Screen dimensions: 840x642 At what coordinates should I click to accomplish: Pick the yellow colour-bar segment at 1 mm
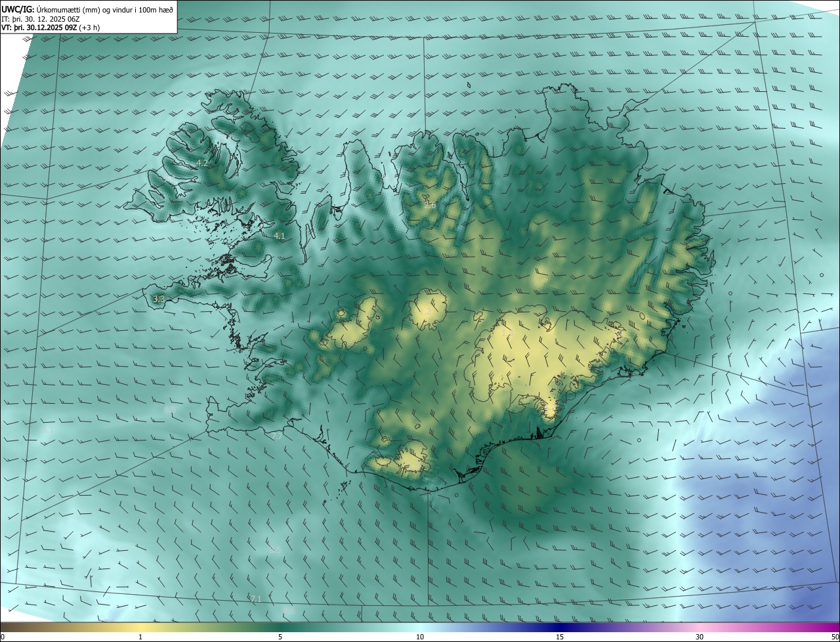click(x=140, y=627)
